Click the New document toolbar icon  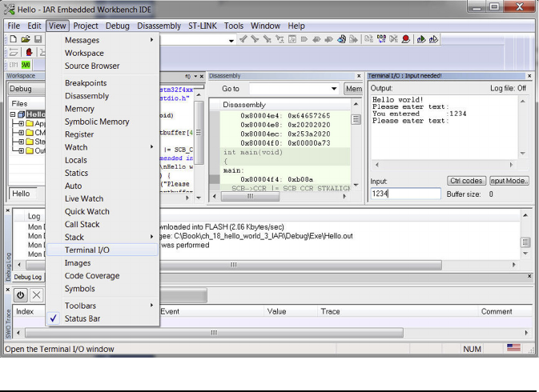click(x=14, y=39)
